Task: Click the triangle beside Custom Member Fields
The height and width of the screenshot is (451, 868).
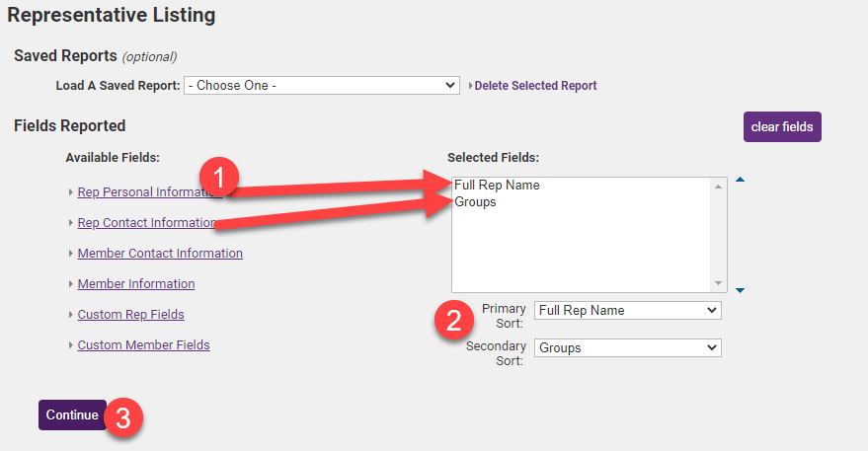Action: [x=71, y=345]
